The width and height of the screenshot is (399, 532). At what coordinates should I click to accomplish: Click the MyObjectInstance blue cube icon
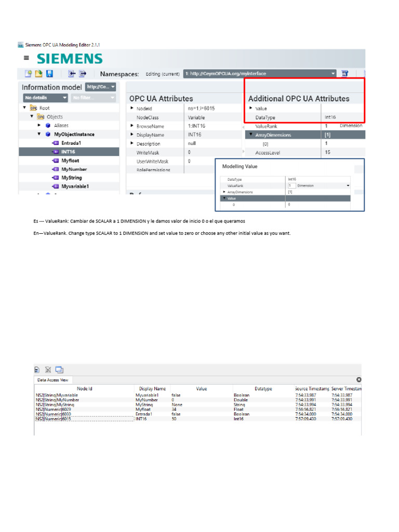[48, 135]
